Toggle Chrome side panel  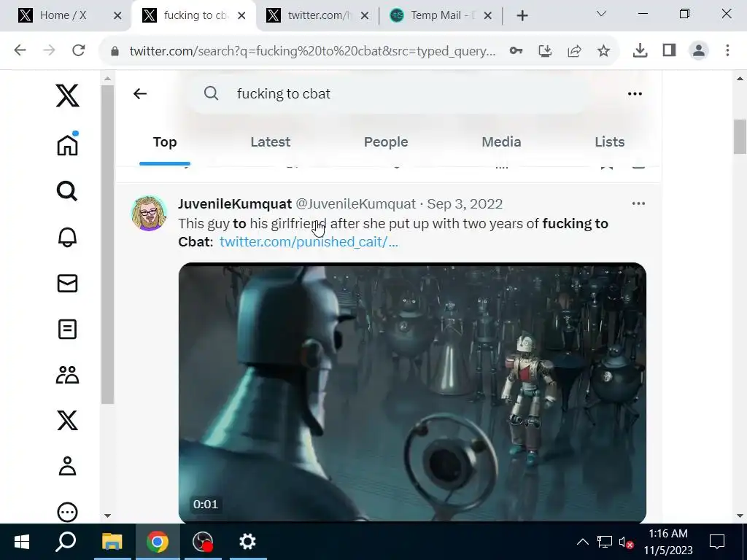670,50
